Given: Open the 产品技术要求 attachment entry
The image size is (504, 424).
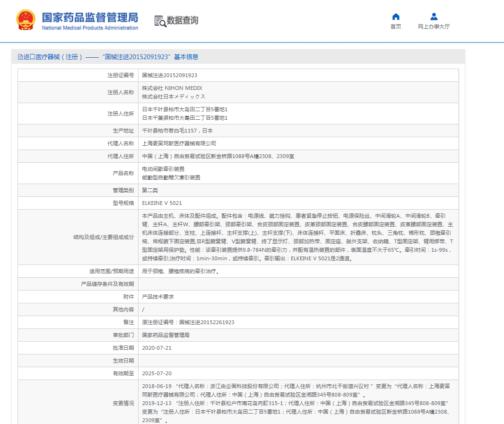Looking at the screenshot, I should coord(158,297).
